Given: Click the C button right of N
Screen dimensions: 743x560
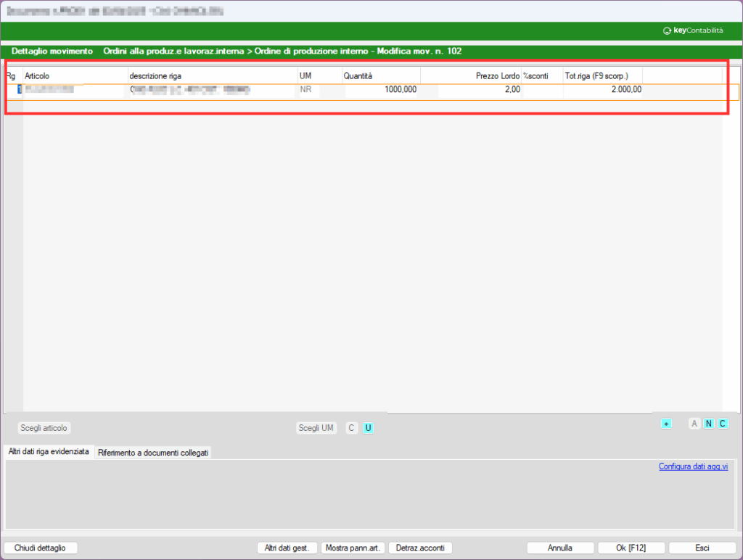Looking at the screenshot, I should click(723, 424).
